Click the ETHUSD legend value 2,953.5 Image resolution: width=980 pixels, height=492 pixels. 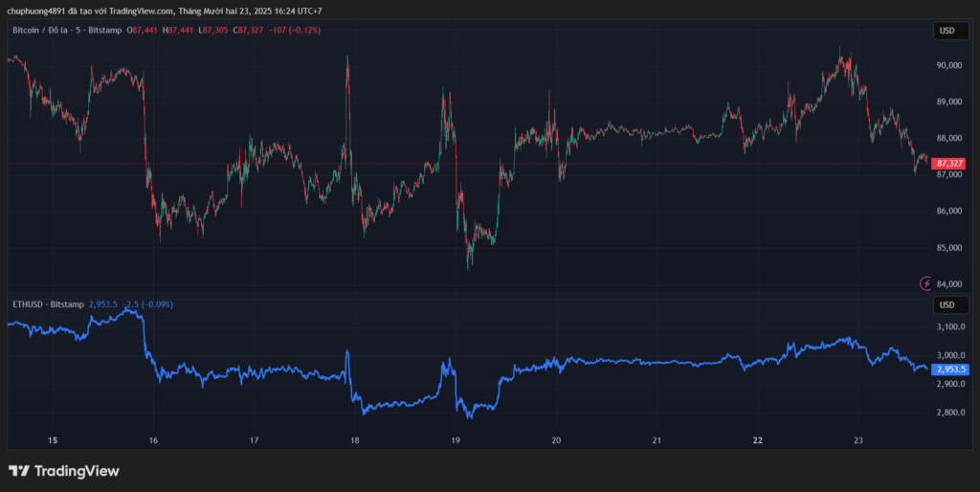(102, 304)
